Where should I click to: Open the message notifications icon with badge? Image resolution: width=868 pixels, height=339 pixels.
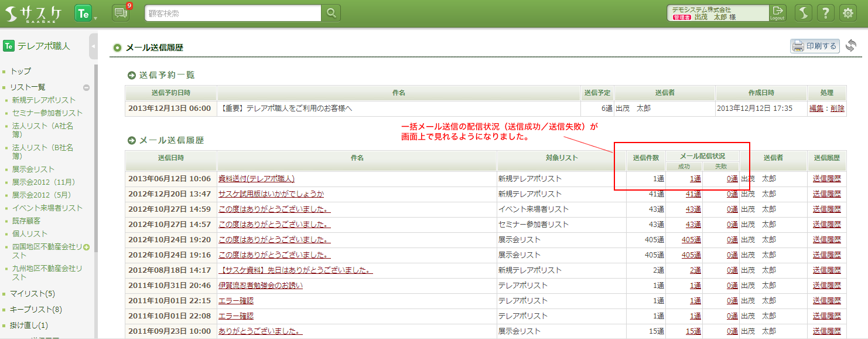pos(121,13)
